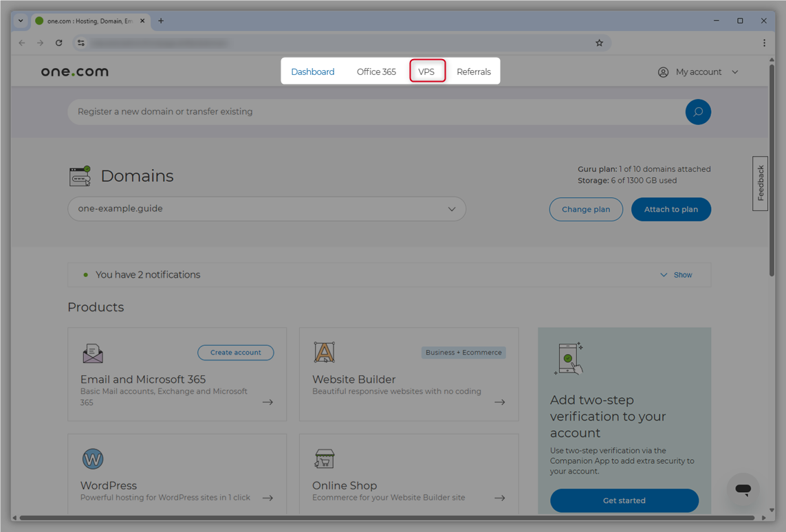
Task: Click the one.com logo
Action: [74, 71]
